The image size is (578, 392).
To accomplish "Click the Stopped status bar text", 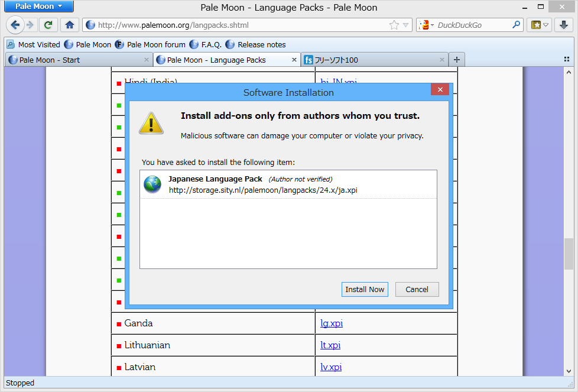I will (x=20, y=383).
